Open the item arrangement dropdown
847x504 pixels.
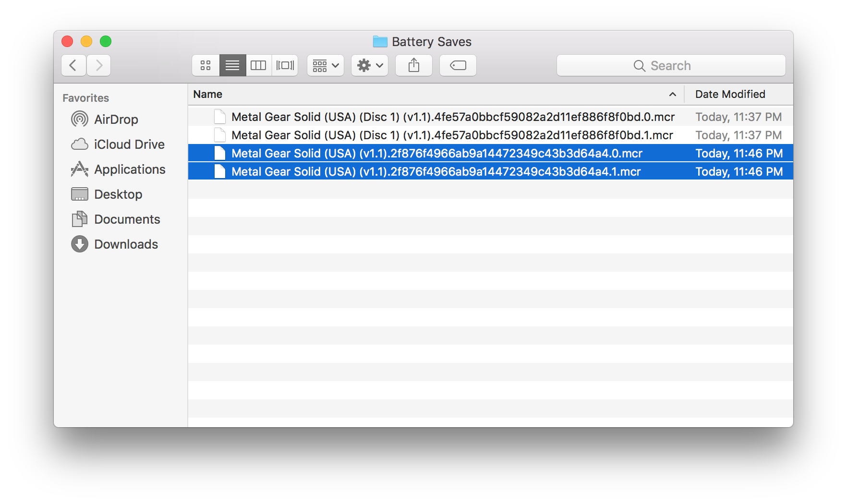pos(325,65)
